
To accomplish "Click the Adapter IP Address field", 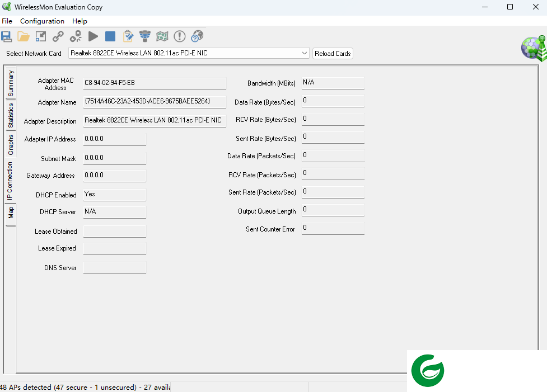I will pos(114,139).
